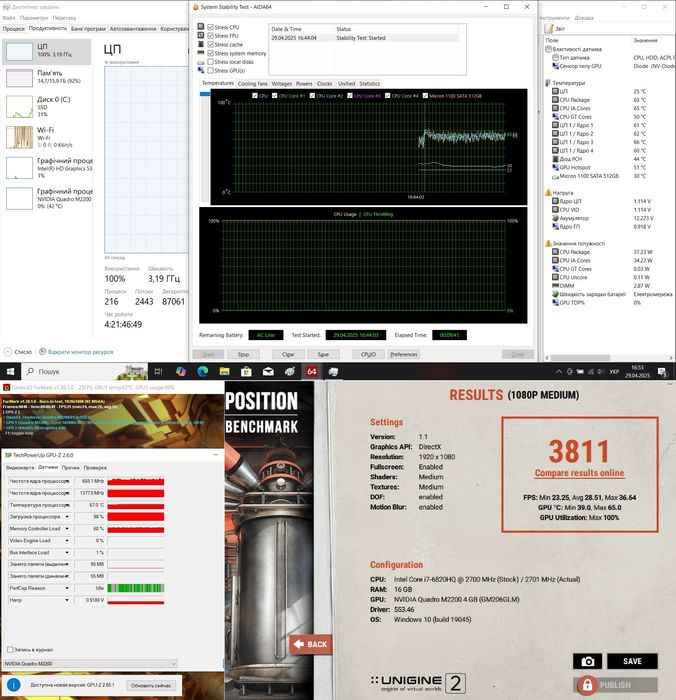Open the Напр voltage sensor dropdown in GPU-Z
Image resolution: width=676 pixels, height=700 pixels.
[x=67, y=600]
